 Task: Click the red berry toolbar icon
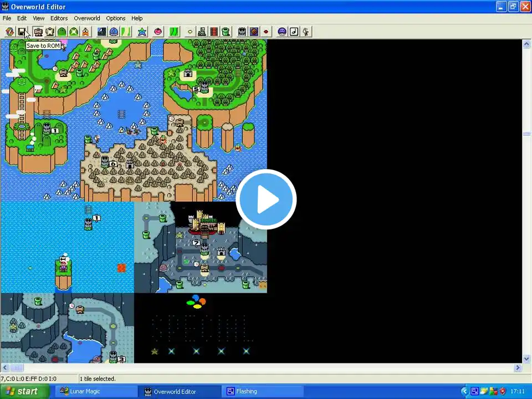click(x=158, y=32)
